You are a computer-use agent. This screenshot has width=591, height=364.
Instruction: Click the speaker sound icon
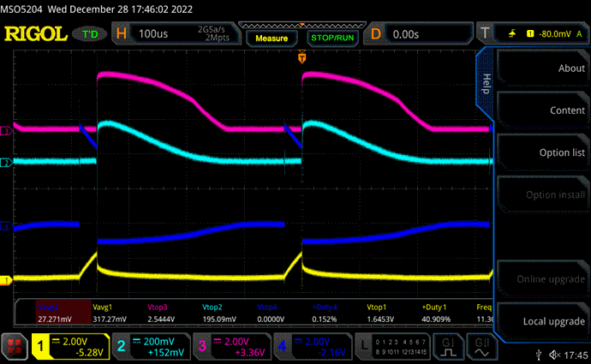point(555,354)
